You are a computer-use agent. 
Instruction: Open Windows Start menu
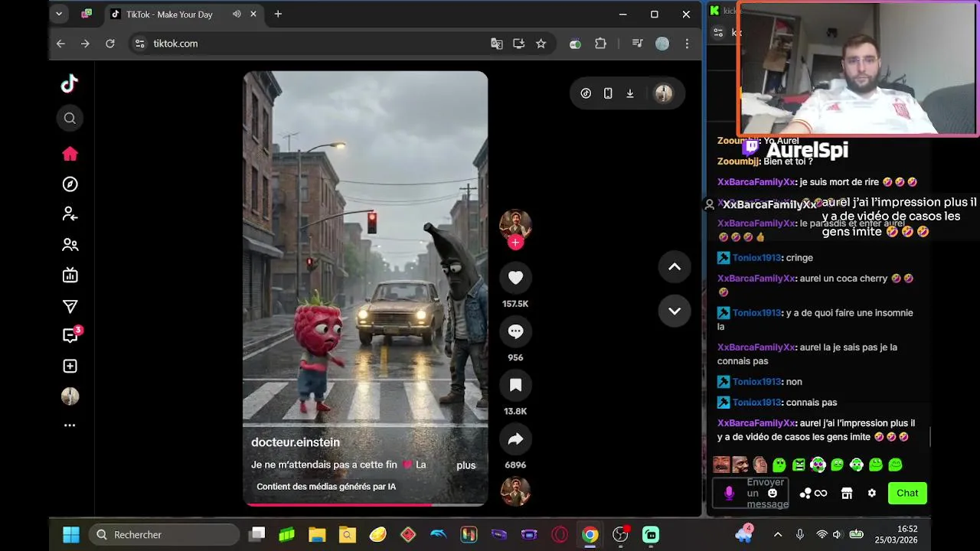point(70,535)
